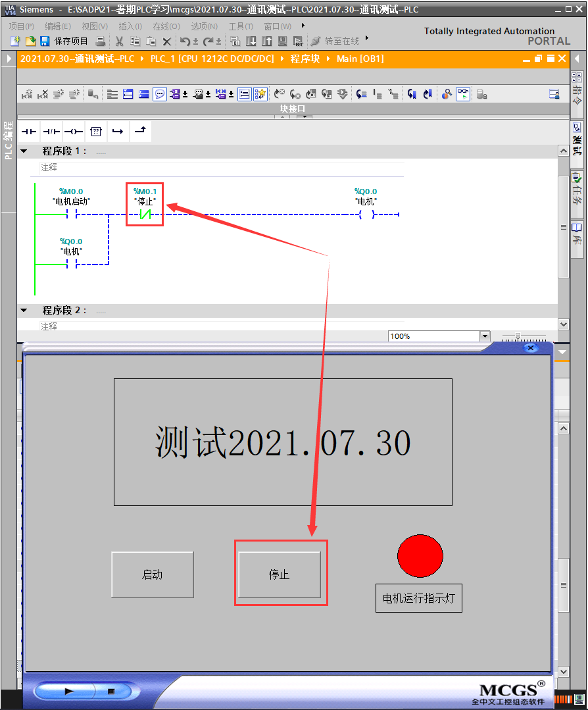Click the Upload from device icon

[x=266, y=41]
